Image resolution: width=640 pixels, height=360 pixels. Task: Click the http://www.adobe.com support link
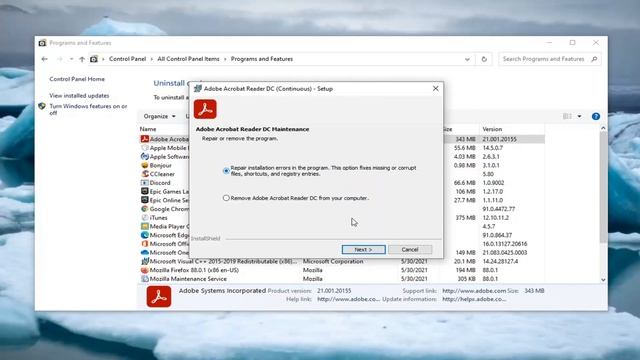474,291
